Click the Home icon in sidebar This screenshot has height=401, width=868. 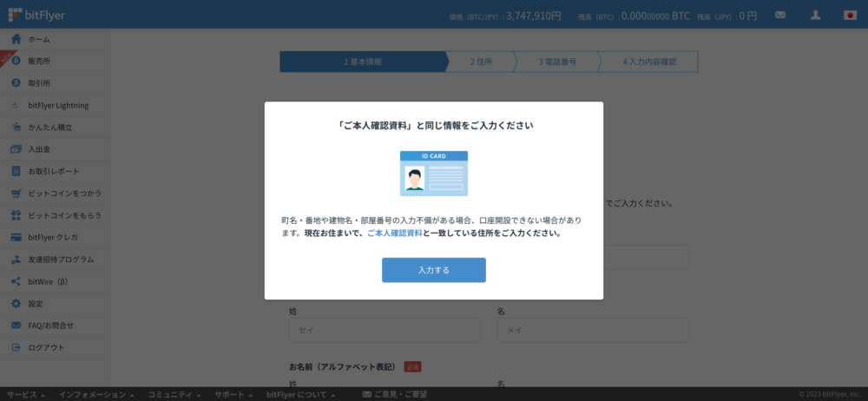[x=16, y=39]
